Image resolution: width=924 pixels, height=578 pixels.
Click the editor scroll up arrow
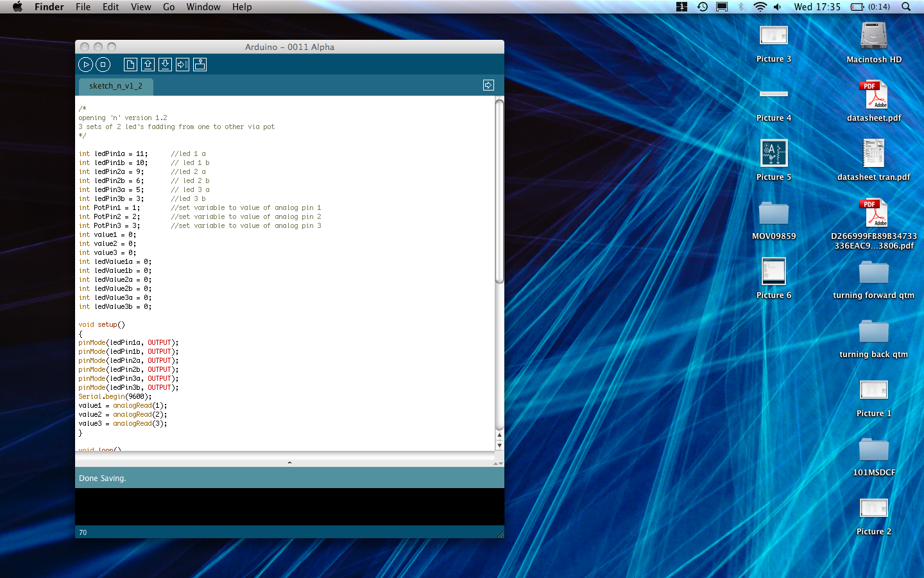499,435
